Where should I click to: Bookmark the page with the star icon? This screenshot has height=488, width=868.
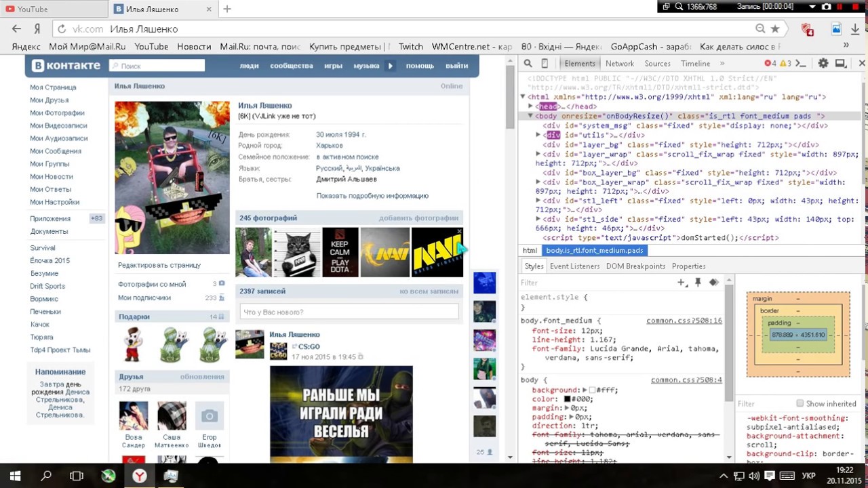[775, 29]
